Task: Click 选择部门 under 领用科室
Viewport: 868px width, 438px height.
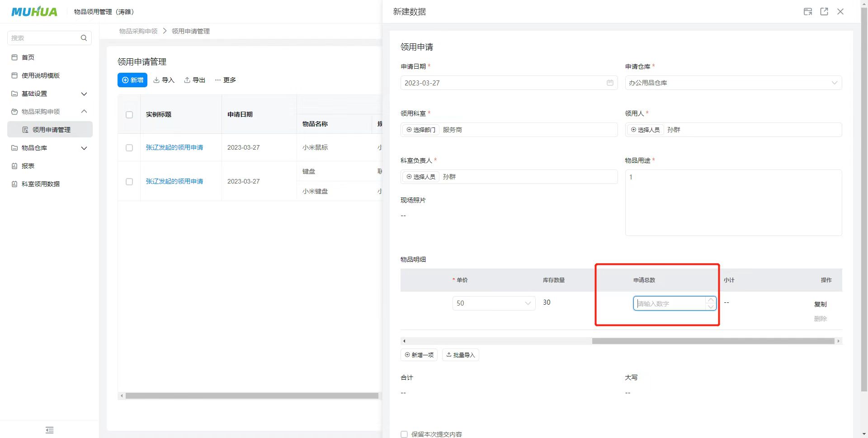Action: tap(421, 130)
